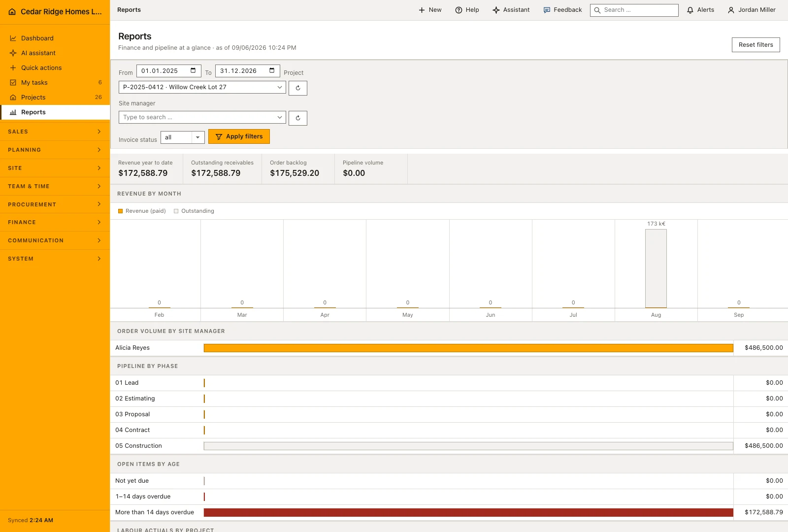
Task: Open the Jordan Miller user menu
Action: (752, 10)
